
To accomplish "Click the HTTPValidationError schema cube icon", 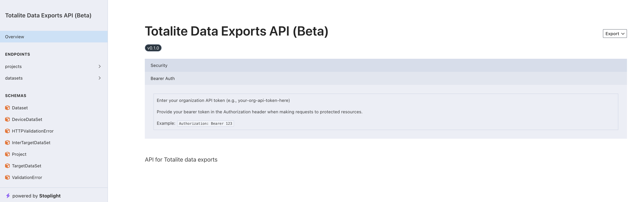I will click(x=7, y=131).
